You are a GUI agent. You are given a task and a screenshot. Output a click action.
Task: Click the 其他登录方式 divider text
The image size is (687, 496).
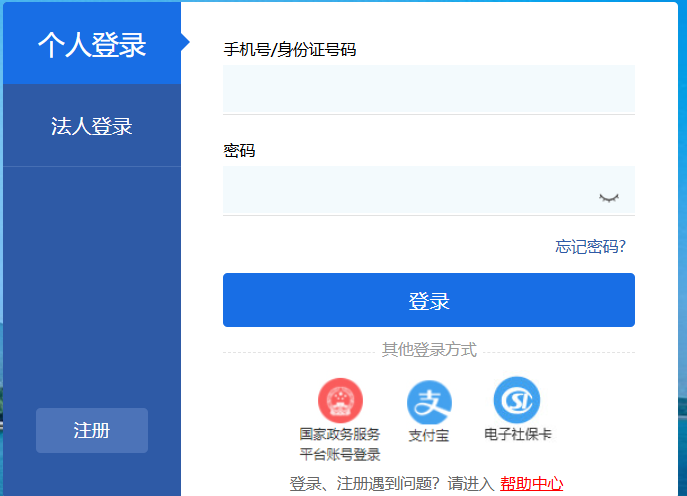coord(429,350)
